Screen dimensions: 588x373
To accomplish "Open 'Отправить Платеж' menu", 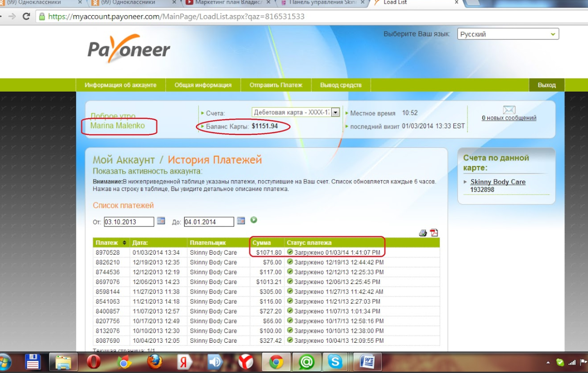I will (x=276, y=85).
